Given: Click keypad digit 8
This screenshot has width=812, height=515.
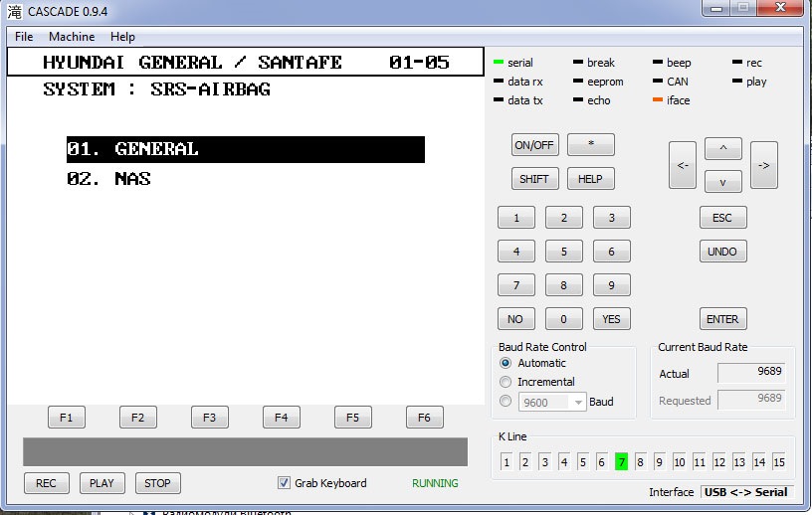Looking at the screenshot, I should click(x=564, y=285).
